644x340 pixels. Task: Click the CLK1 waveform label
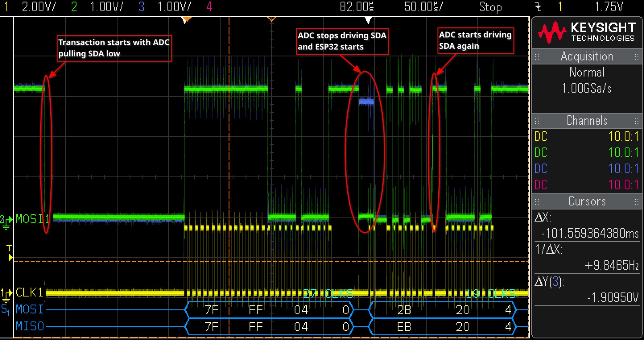point(29,292)
